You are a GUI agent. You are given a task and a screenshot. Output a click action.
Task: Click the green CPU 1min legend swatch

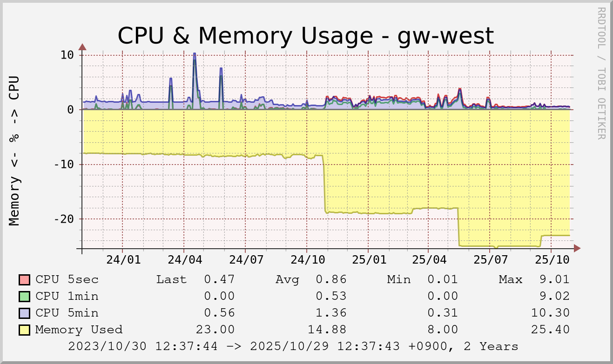(x=25, y=297)
